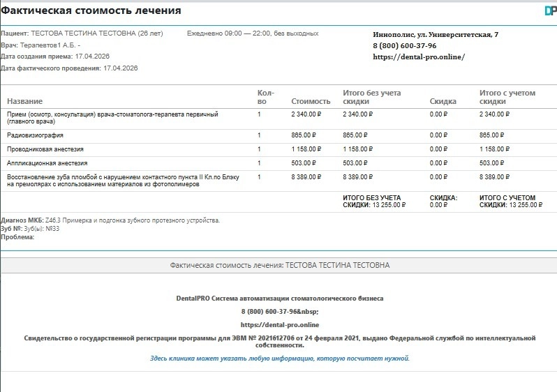Select the "Аппликационная анестезия" service row

(x=47, y=163)
